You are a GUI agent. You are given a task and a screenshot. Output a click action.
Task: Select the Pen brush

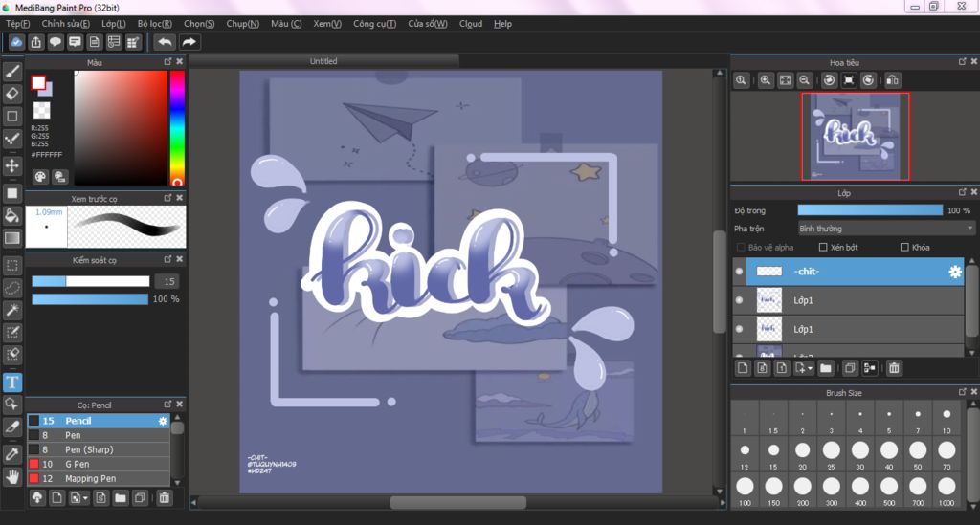click(99, 435)
